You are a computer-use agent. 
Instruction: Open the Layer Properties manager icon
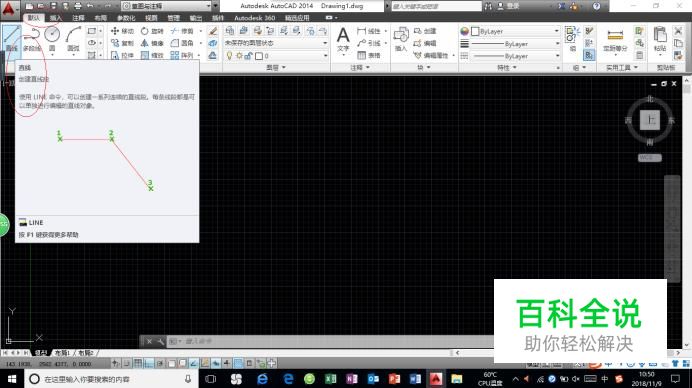tap(229, 31)
